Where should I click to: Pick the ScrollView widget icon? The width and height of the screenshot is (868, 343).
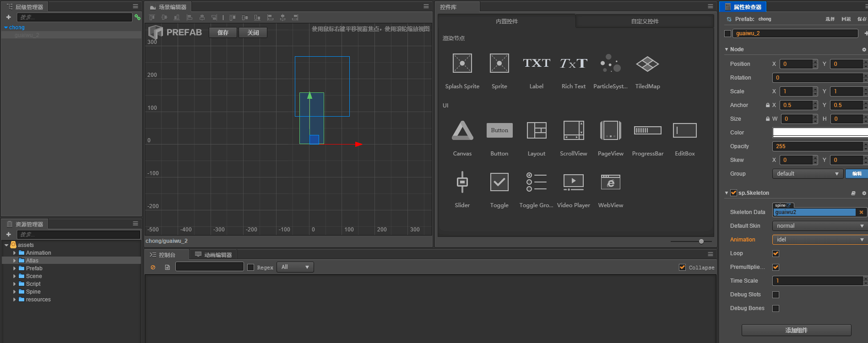573,131
